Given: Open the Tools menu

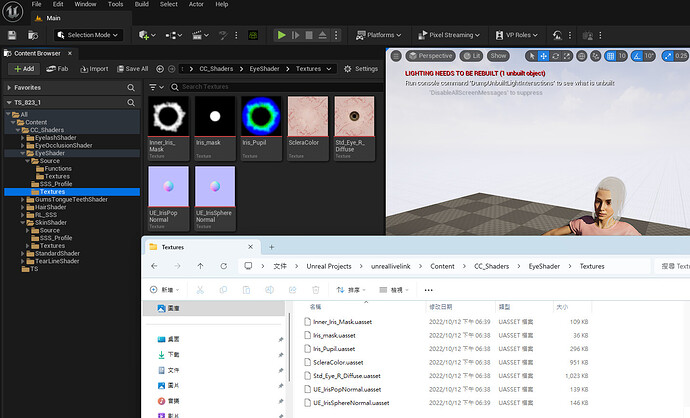Looking at the screenshot, I should [115, 4].
